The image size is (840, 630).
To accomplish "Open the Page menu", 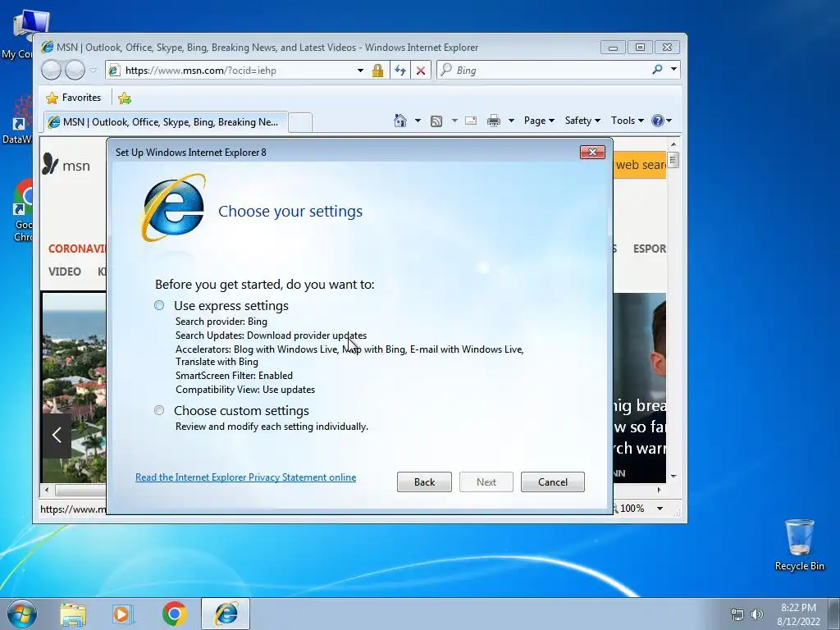I will [x=539, y=121].
